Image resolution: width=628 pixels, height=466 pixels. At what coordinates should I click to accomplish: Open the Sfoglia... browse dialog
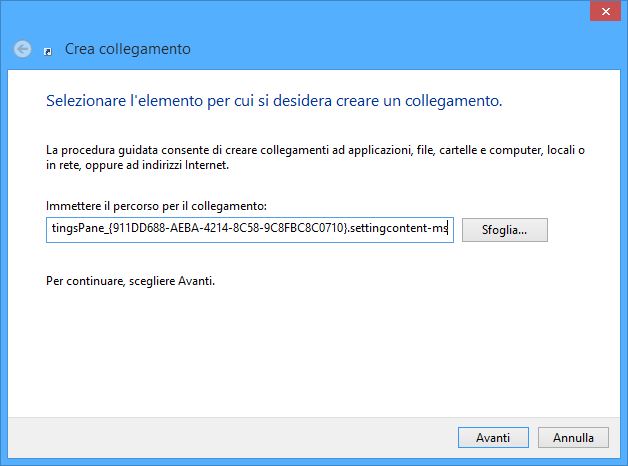(505, 230)
